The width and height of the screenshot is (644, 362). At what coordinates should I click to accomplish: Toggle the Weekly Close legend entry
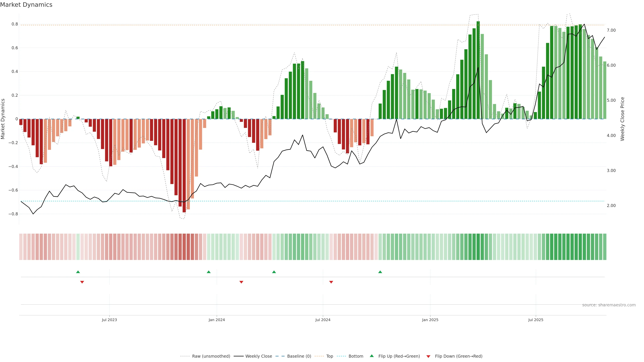(258, 356)
